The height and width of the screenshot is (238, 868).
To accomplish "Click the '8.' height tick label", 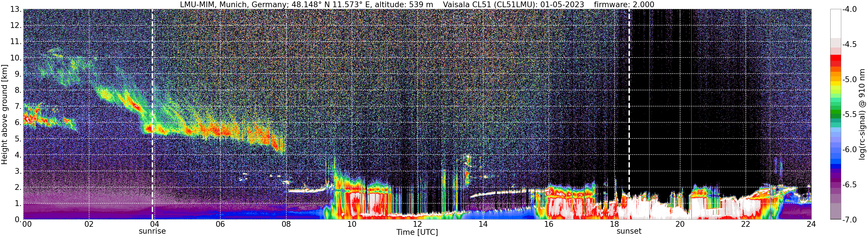I will [x=18, y=90].
